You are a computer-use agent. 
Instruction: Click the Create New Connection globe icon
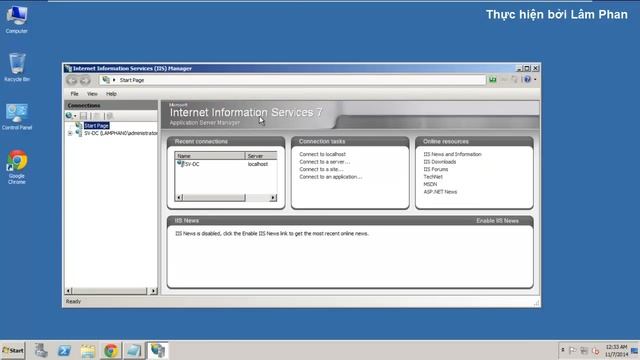click(69, 116)
